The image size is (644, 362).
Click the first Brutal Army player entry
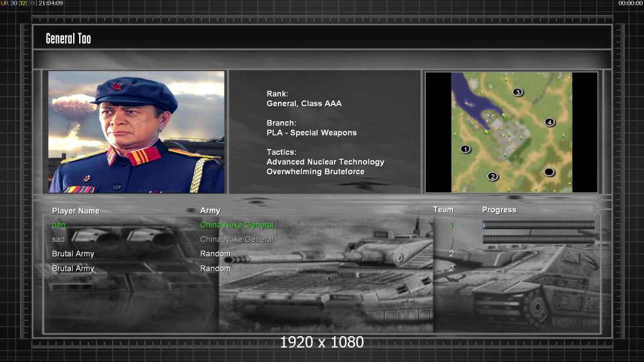tap(73, 254)
